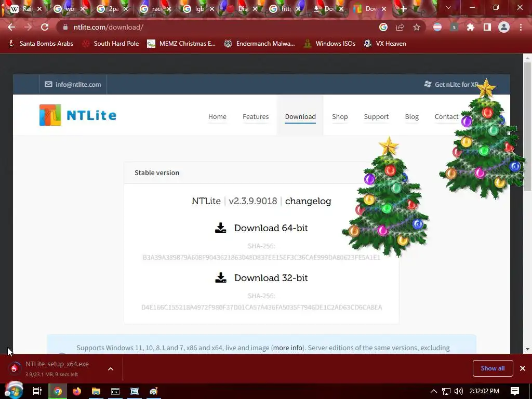This screenshot has width=532, height=399.
Task: Open Command Prompt from the taskbar
Action: 115,391
